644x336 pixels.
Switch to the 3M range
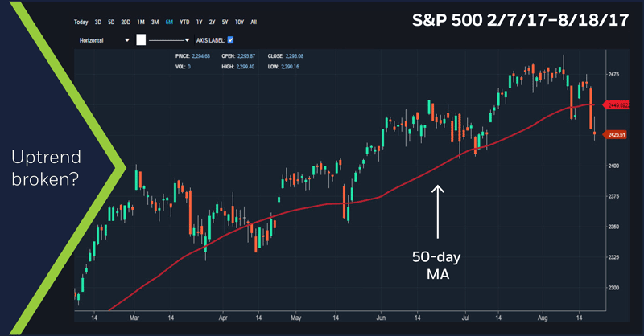(155, 22)
